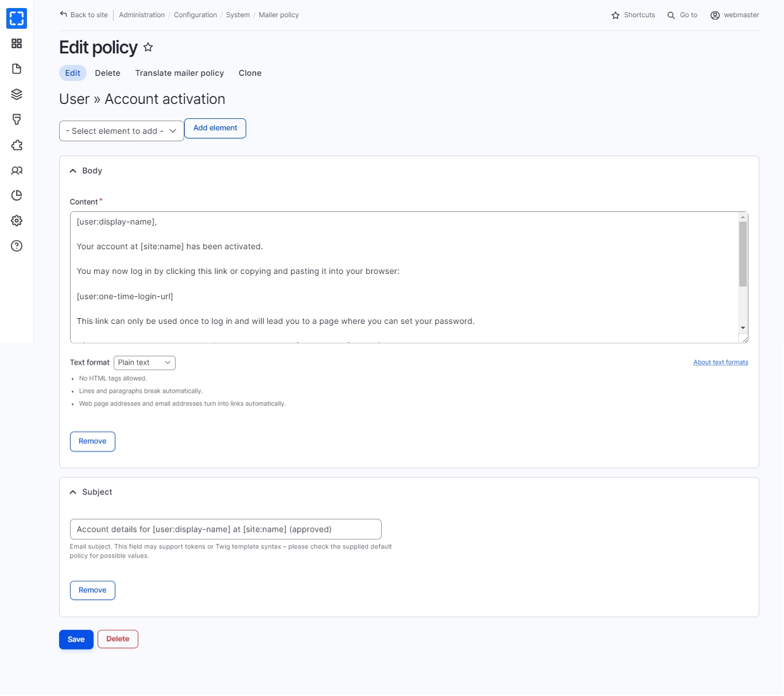Image resolution: width=784 pixels, height=696 pixels.
Task: Star the Edit policy page shortcut
Action: coord(148,48)
